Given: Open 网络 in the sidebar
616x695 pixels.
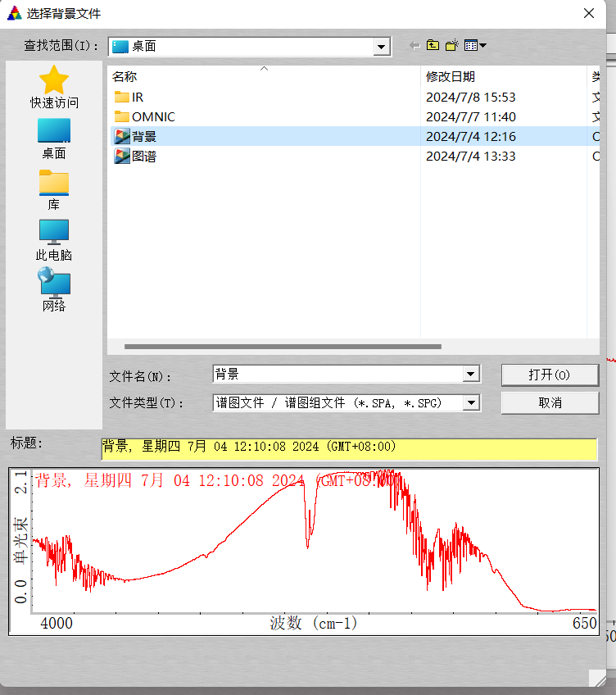Looking at the screenshot, I should [x=54, y=291].
